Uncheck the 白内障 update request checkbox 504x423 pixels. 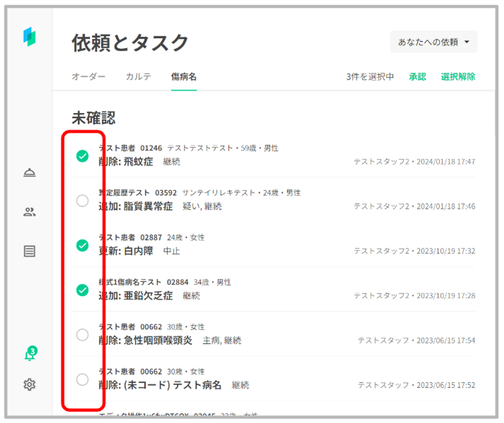click(82, 245)
